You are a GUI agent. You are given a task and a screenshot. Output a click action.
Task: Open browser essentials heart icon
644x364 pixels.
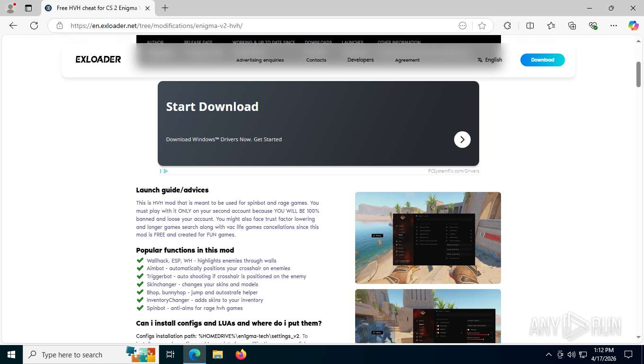(593, 26)
